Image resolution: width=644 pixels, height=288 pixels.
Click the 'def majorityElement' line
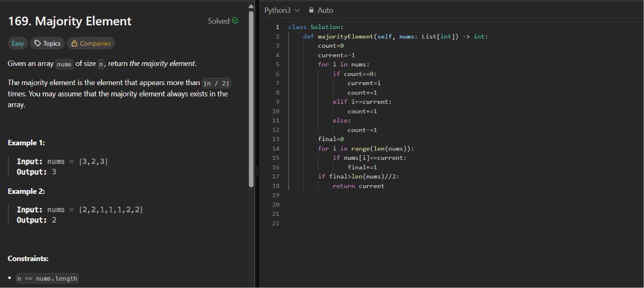click(x=395, y=37)
